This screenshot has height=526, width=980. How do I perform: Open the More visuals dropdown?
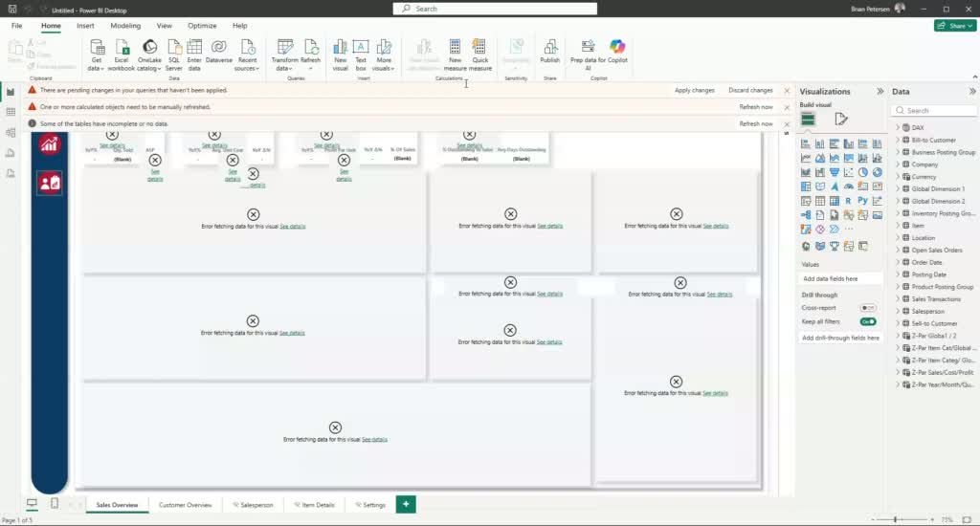384,55
